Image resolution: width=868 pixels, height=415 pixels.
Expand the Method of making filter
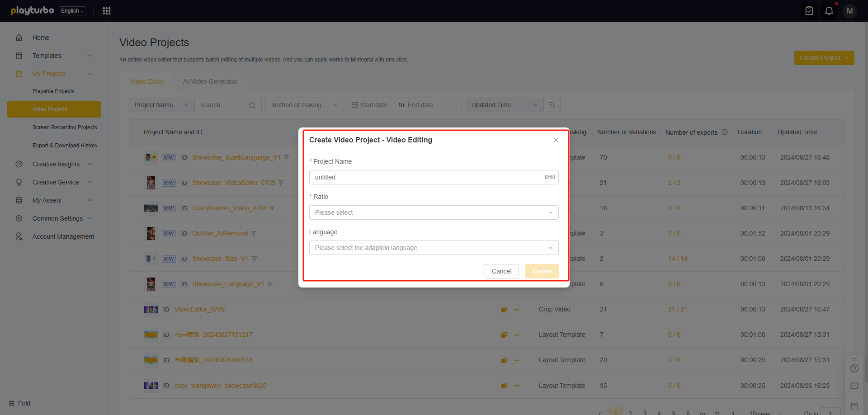[x=304, y=105]
